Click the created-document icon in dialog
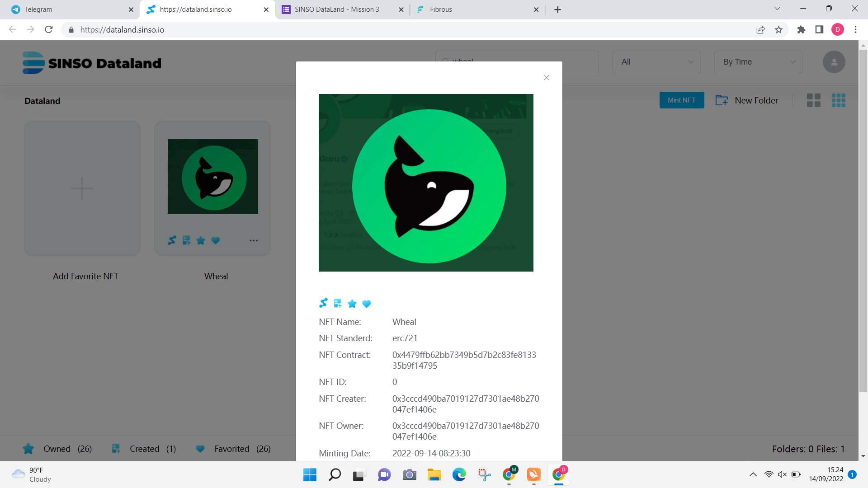 click(x=338, y=303)
